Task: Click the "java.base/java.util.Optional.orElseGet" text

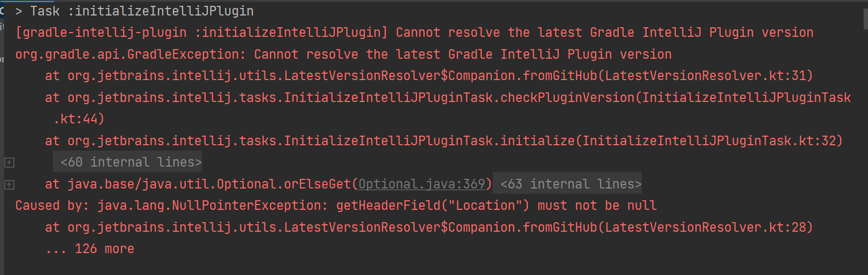Action: click(208, 184)
